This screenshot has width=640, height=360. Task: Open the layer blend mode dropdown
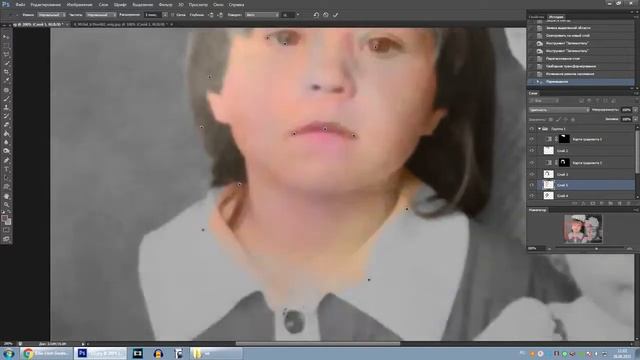[x=559, y=110]
